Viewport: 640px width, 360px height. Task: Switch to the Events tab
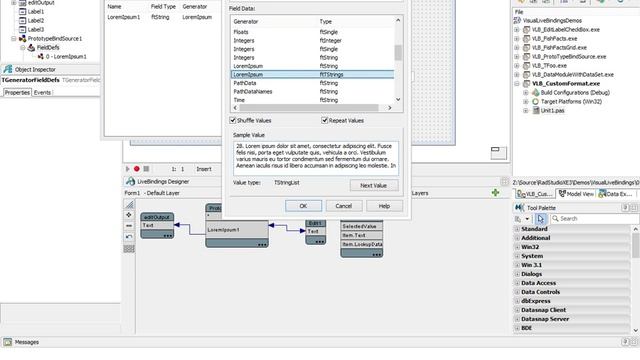(x=42, y=93)
